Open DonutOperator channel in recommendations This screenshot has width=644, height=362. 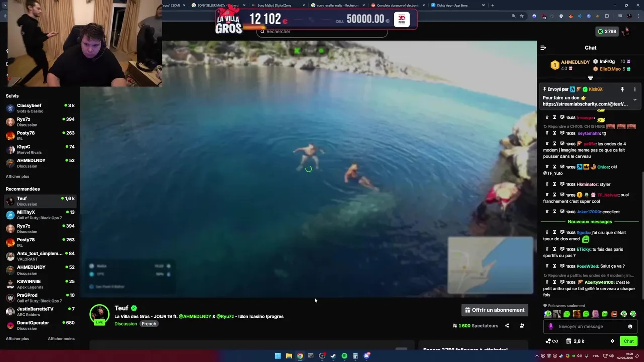click(40, 325)
